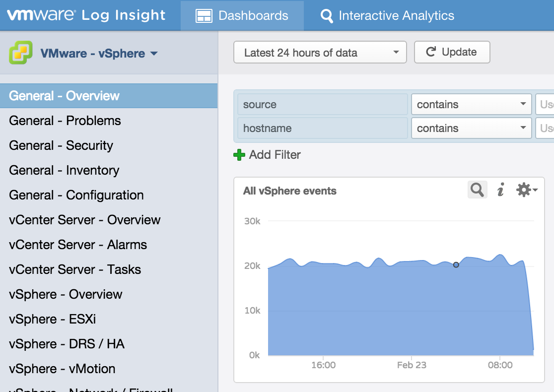
Task: Click the Add Filter link
Action: point(275,155)
